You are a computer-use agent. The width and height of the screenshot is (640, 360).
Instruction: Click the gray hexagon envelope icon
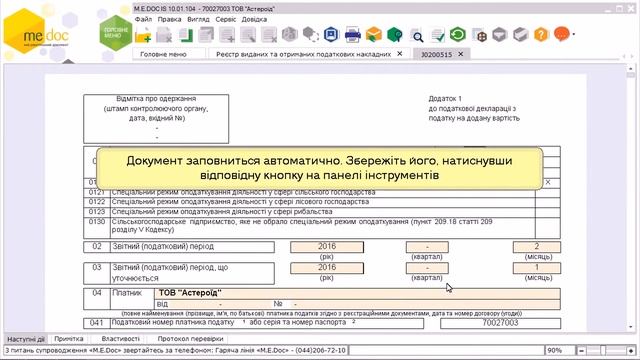tap(500, 35)
